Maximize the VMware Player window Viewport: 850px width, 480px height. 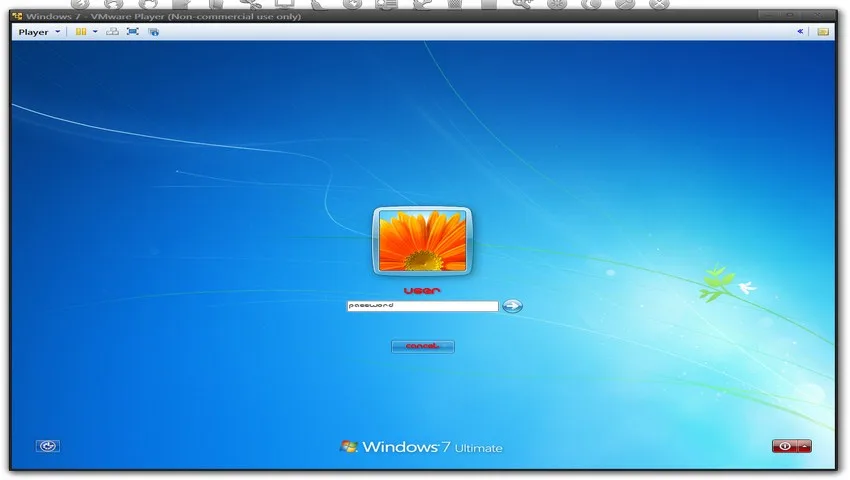click(x=789, y=15)
